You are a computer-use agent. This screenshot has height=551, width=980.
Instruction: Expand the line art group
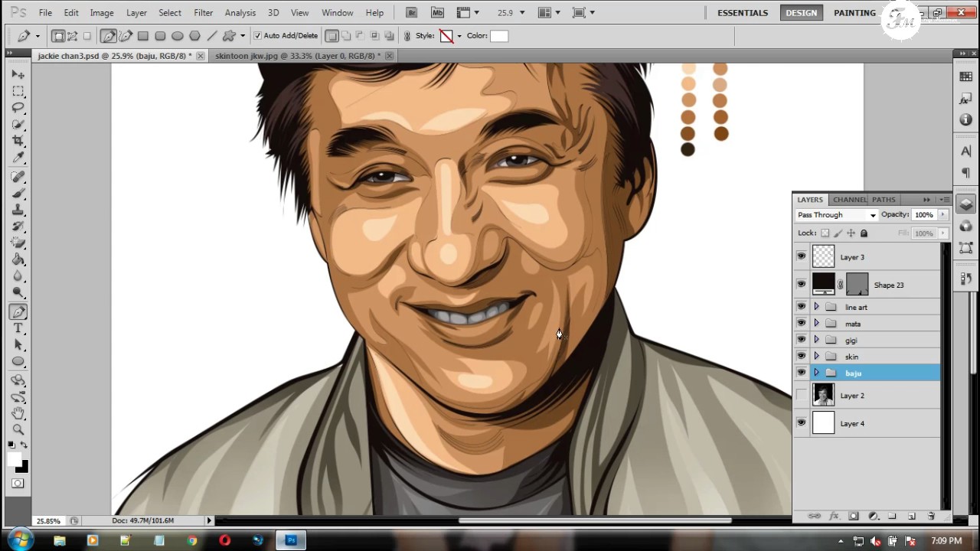[x=816, y=307]
